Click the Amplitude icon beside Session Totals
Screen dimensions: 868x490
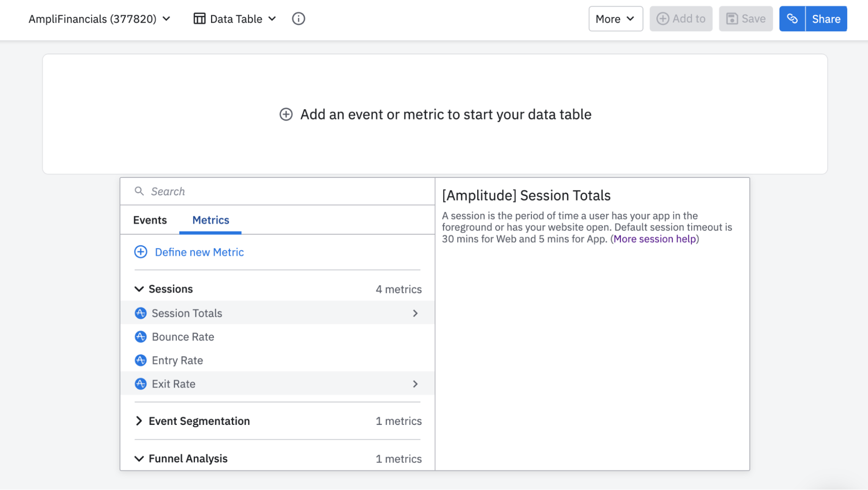[x=141, y=313]
